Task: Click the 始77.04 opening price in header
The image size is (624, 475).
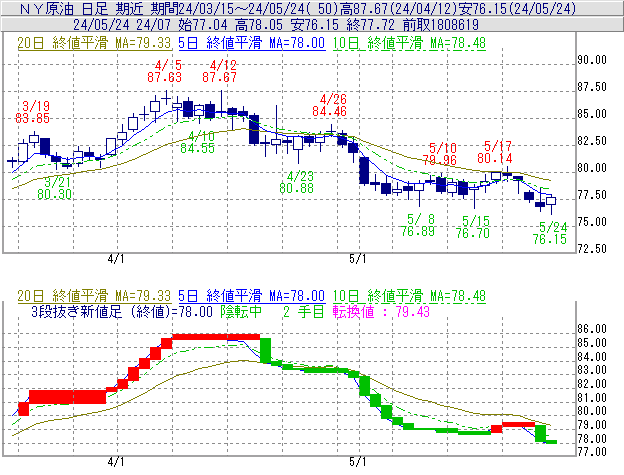Action: (x=203, y=25)
